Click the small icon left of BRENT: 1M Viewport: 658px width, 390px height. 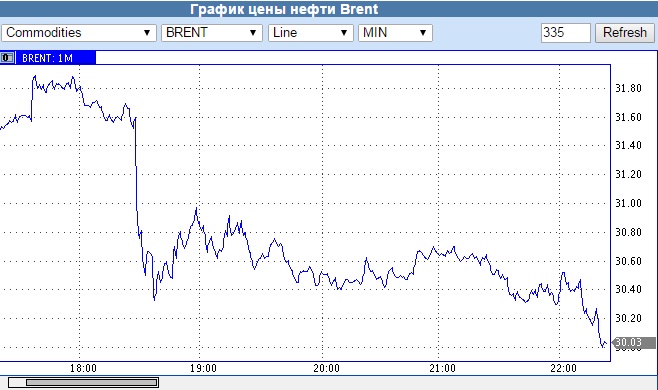tap(7, 58)
